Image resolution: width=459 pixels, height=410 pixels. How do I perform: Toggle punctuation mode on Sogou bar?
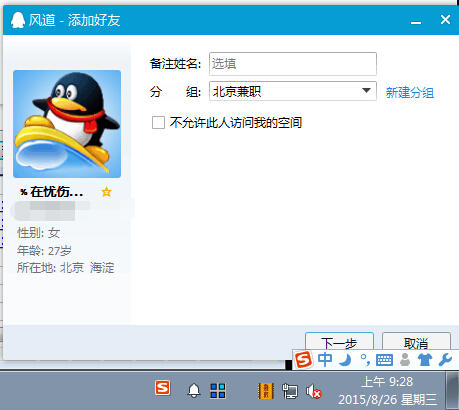[x=365, y=360]
